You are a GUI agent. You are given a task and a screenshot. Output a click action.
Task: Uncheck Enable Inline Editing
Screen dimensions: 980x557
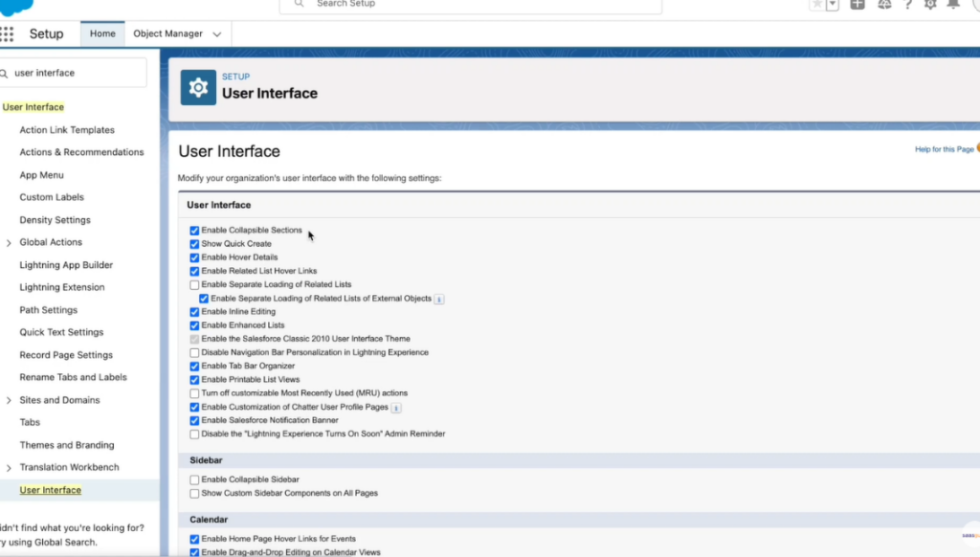pos(194,312)
